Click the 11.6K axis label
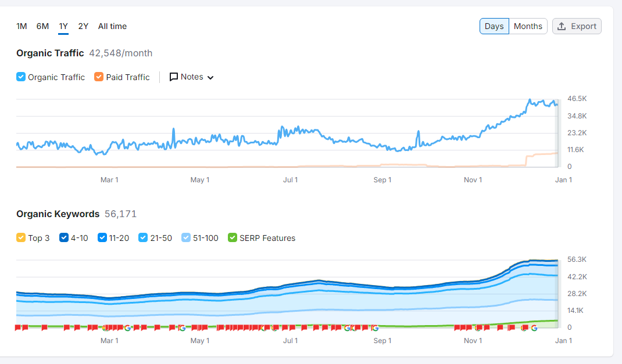This screenshot has height=364, width=622. 575,150
